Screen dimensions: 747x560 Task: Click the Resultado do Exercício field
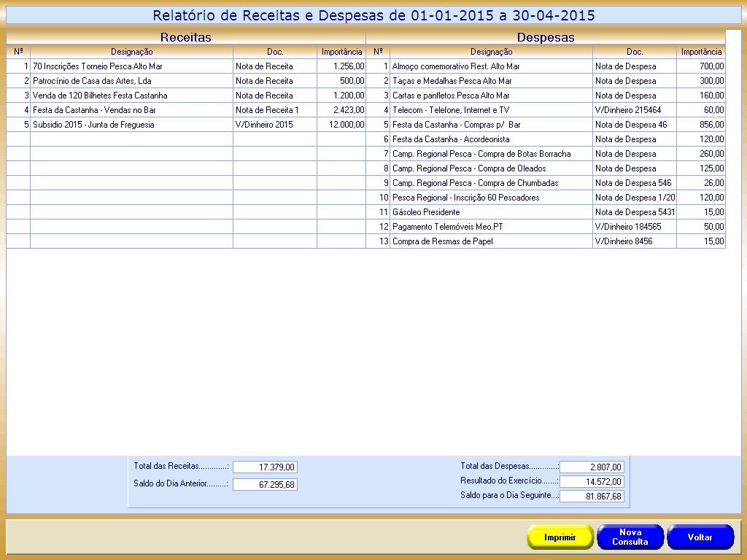(592, 482)
